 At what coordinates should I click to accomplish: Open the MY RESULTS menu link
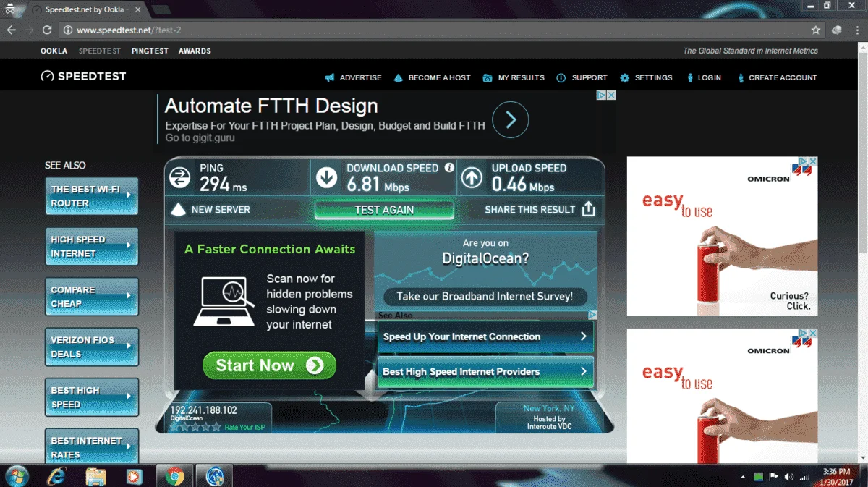click(x=521, y=77)
